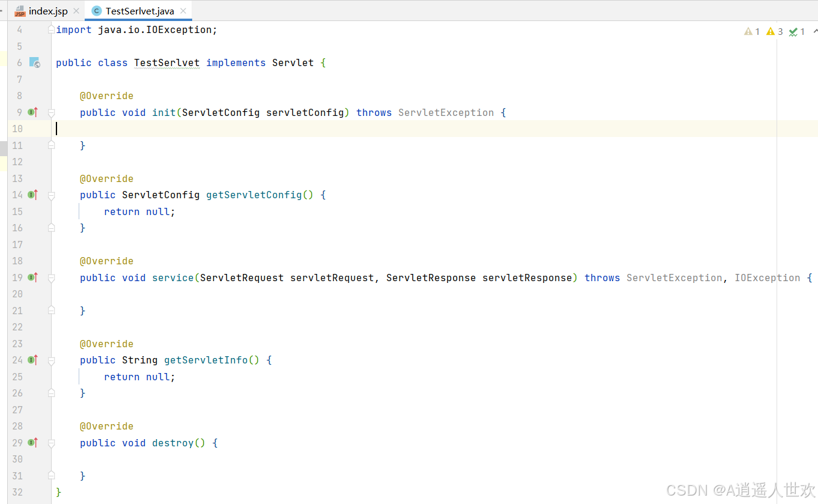Viewport: 818px width, 504px height.
Task: Click the override gutter icon beside service method
Action: (x=32, y=278)
